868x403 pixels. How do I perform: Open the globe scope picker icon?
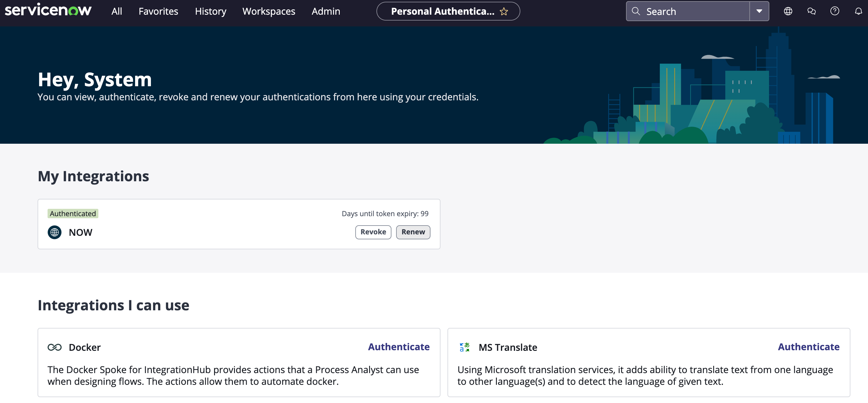point(788,11)
